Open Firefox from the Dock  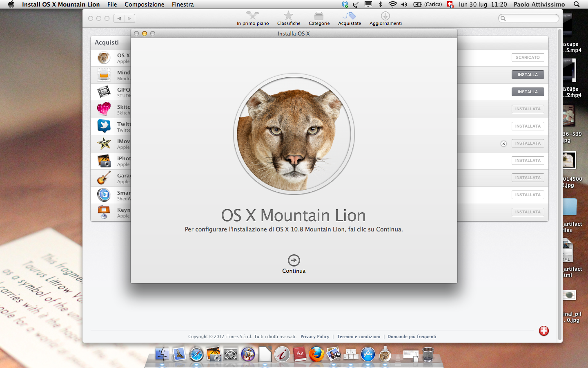pyautogui.click(x=316, y=354)
